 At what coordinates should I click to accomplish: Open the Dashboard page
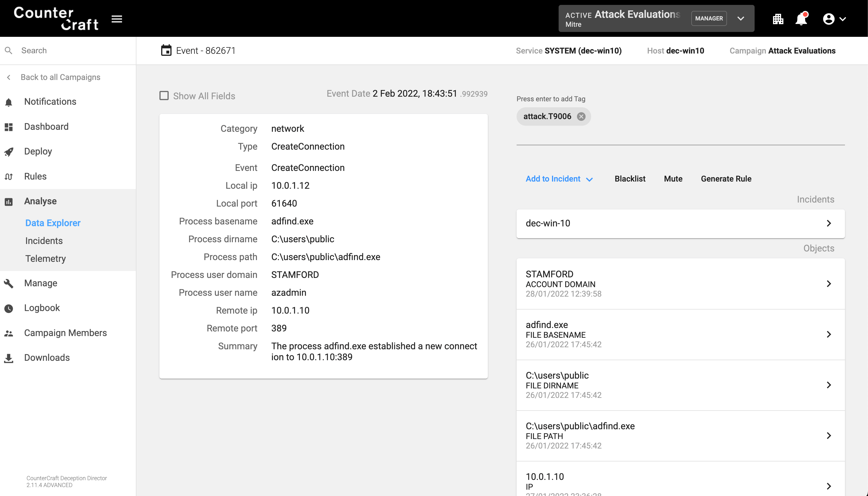46,126
